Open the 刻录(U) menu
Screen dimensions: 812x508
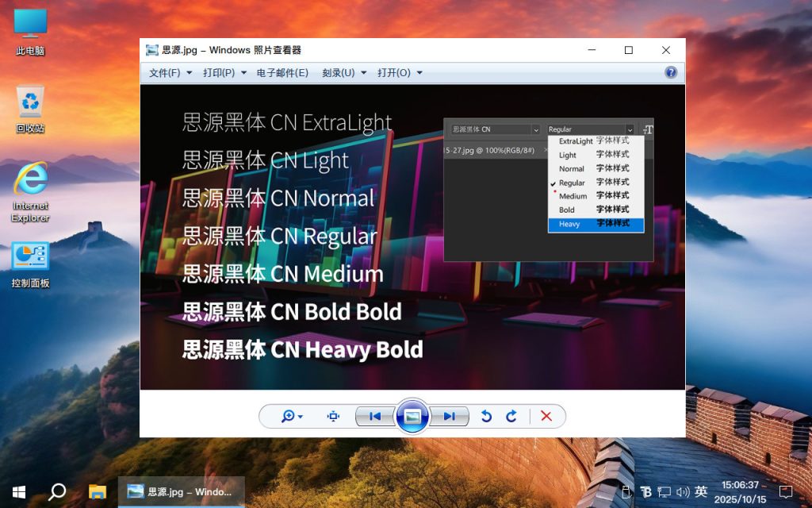coord(342,72)
